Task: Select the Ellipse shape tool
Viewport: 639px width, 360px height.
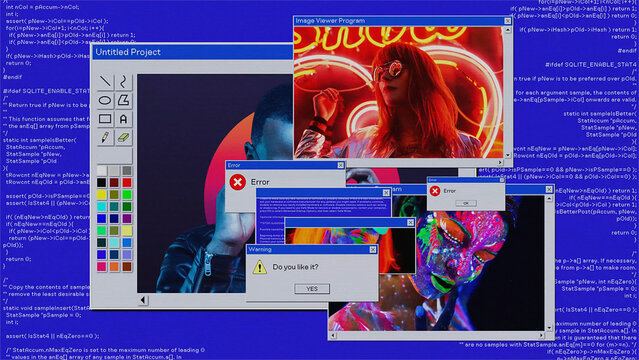Action: tap(105, 100)
